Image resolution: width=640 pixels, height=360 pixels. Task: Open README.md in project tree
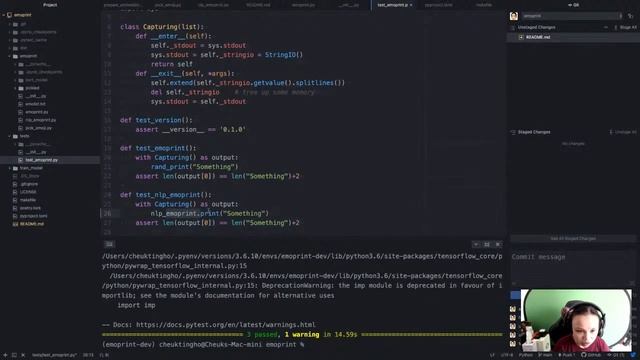(31, 224)
